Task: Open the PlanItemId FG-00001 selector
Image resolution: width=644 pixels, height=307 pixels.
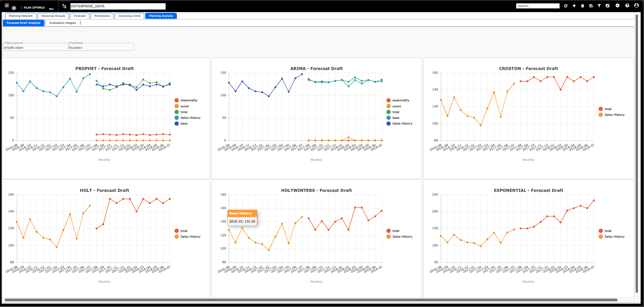Action: (x=101, y=47)
